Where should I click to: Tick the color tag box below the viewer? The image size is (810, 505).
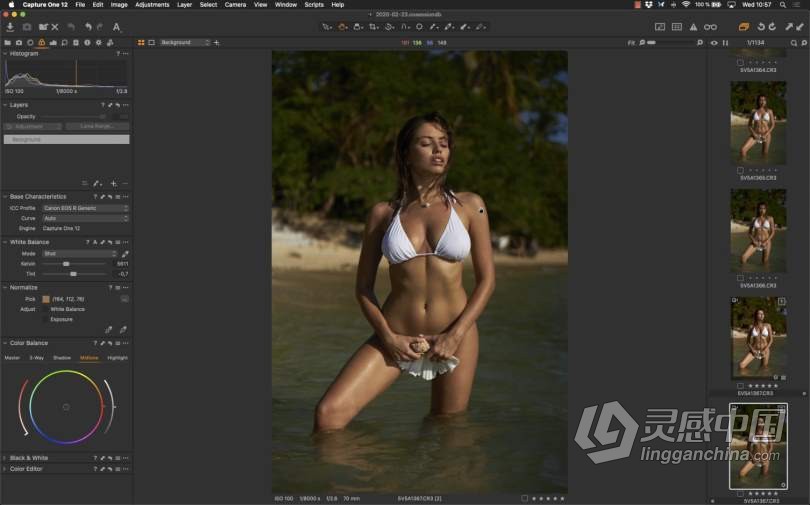pos(524,498)
